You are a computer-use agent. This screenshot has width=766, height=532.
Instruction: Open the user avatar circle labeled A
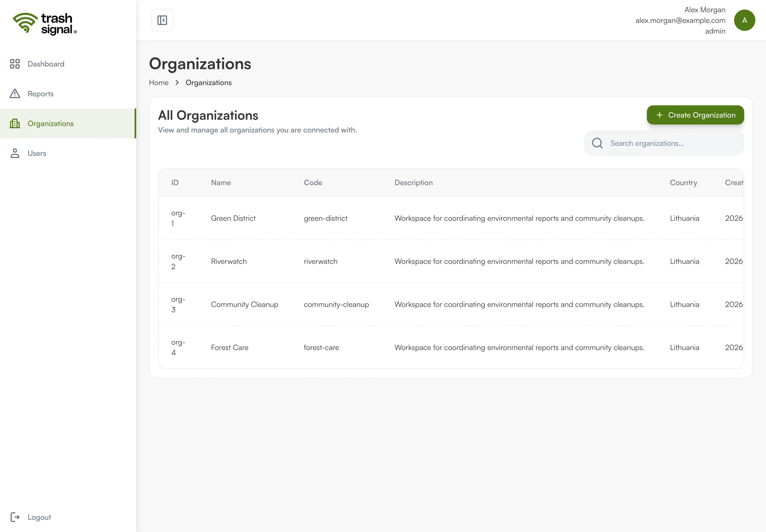point(744,20)
